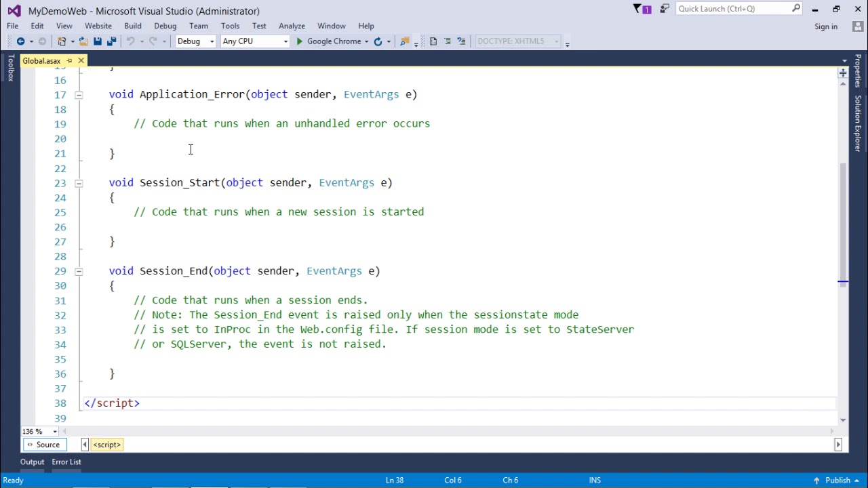Collapse the Session_End method outline
868x488 pixels.
point(79,271)
